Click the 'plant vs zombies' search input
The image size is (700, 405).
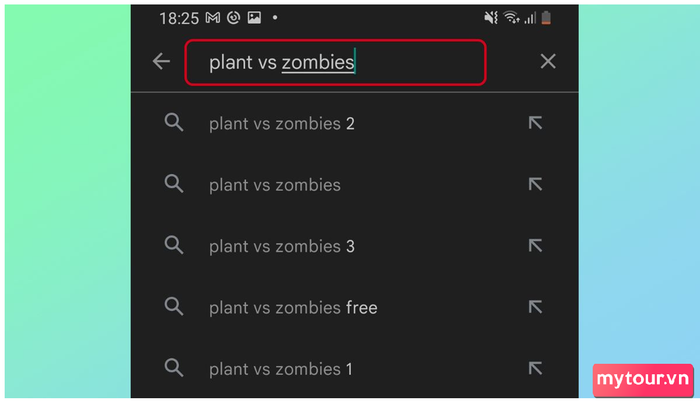[335, 62]
